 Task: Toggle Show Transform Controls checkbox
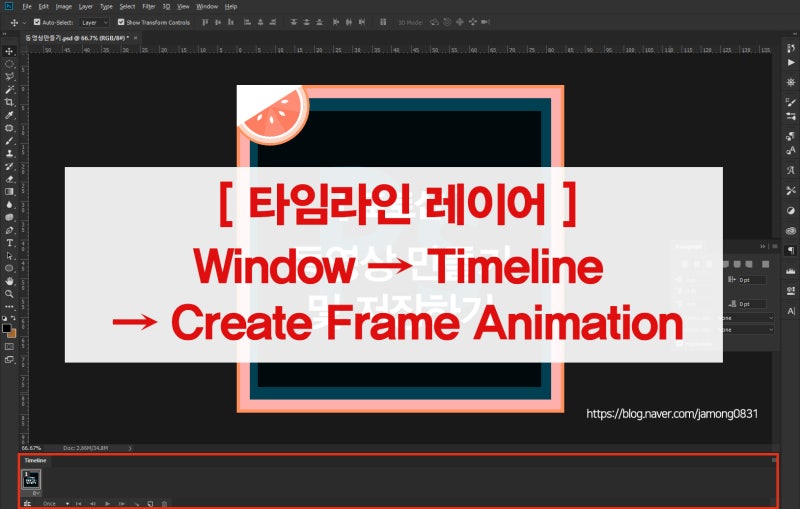(x=121, y=22)
